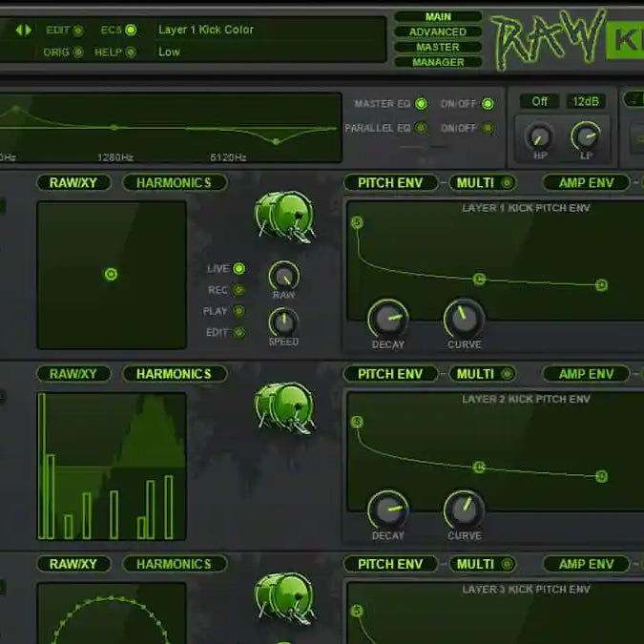Select Layer 3 RAW/XY tab

tap(73, 564)
